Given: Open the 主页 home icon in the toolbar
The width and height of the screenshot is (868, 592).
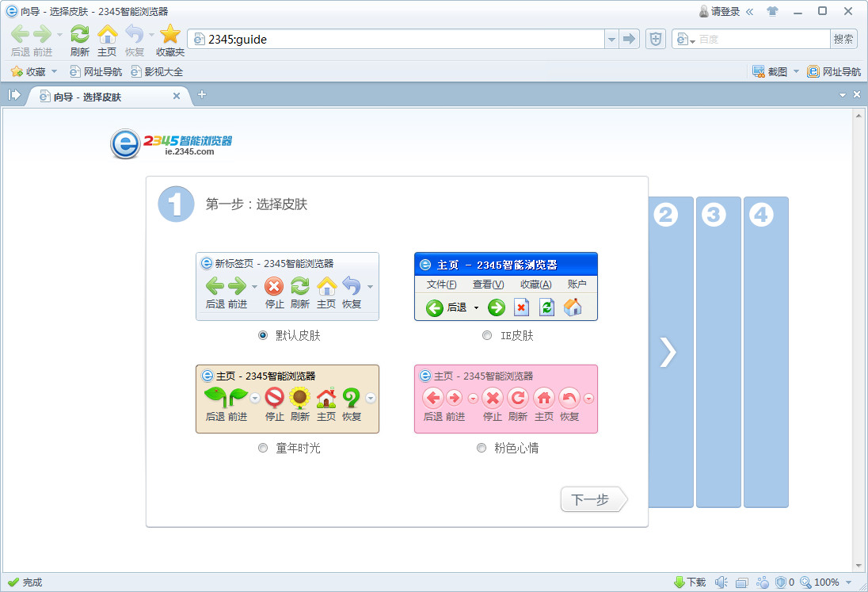Looking at the screenshot, I should [x=108, y=34].
